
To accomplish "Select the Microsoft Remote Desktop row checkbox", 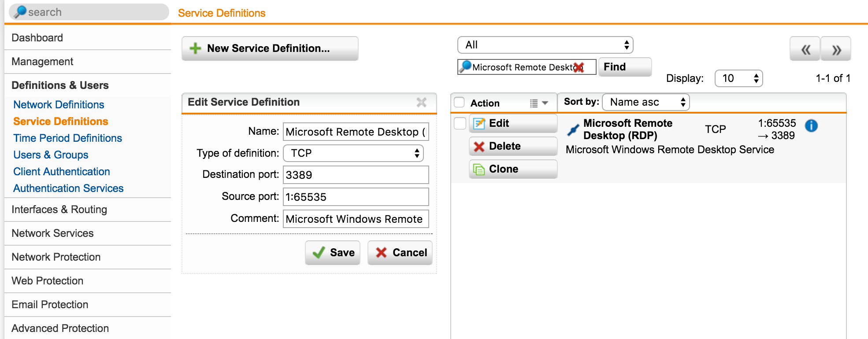I will click(460, 123).
